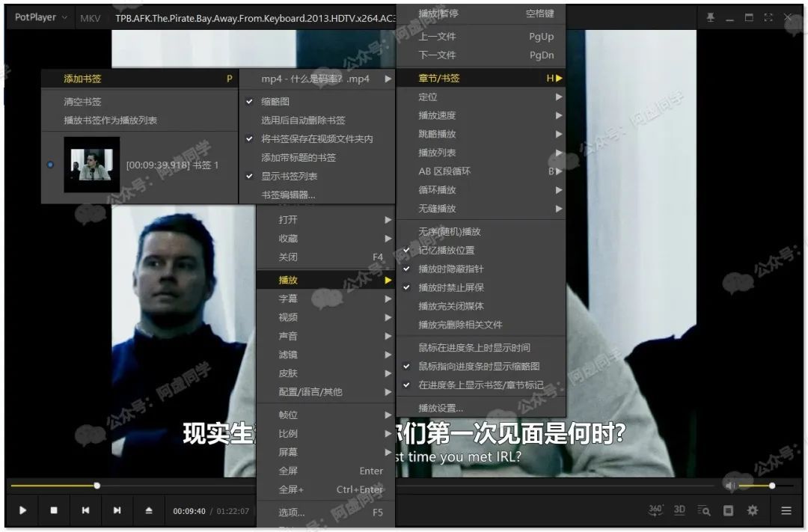
Task: Click total duration 01:22:07 text
Action: coord(233,511)
